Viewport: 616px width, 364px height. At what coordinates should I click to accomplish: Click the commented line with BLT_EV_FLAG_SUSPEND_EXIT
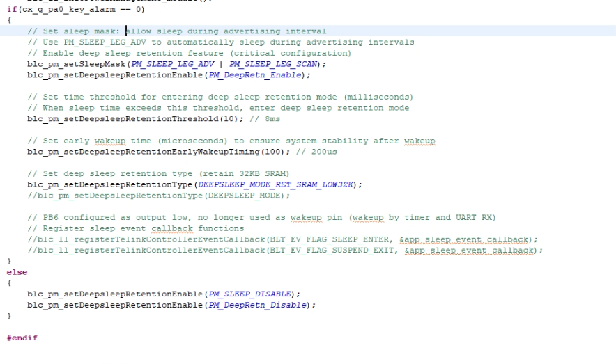point(285,251)
